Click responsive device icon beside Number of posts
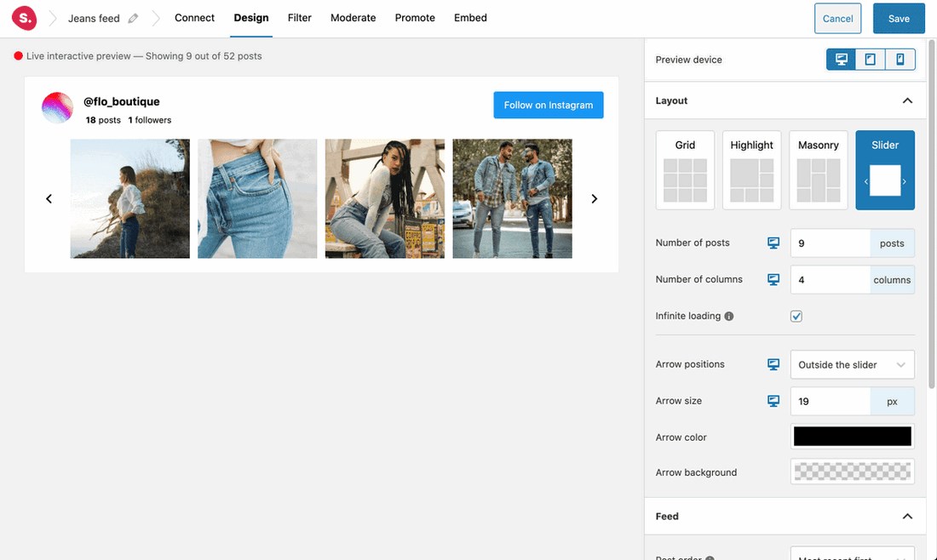This screenshot has width=937, height=560. tap(773, 243)
